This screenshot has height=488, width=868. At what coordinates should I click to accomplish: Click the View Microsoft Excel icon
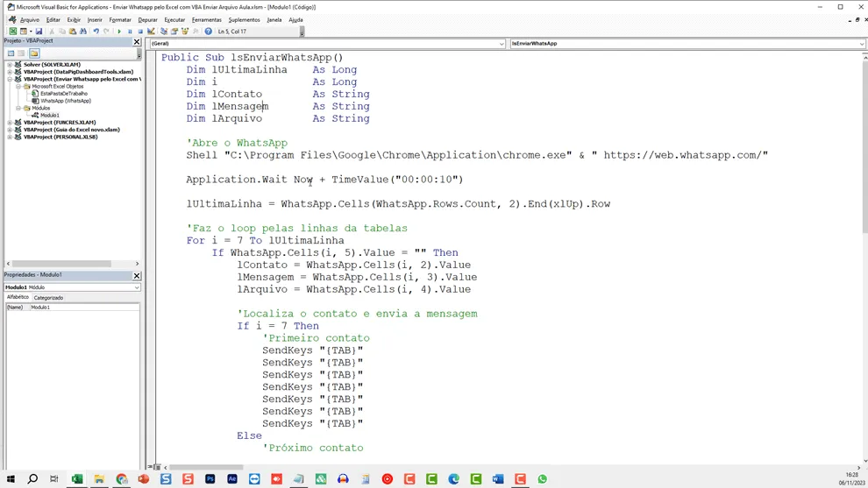coord(13,32)
